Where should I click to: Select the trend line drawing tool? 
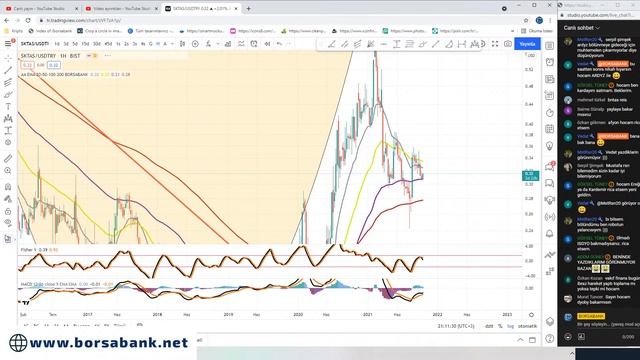coord(8,71)
